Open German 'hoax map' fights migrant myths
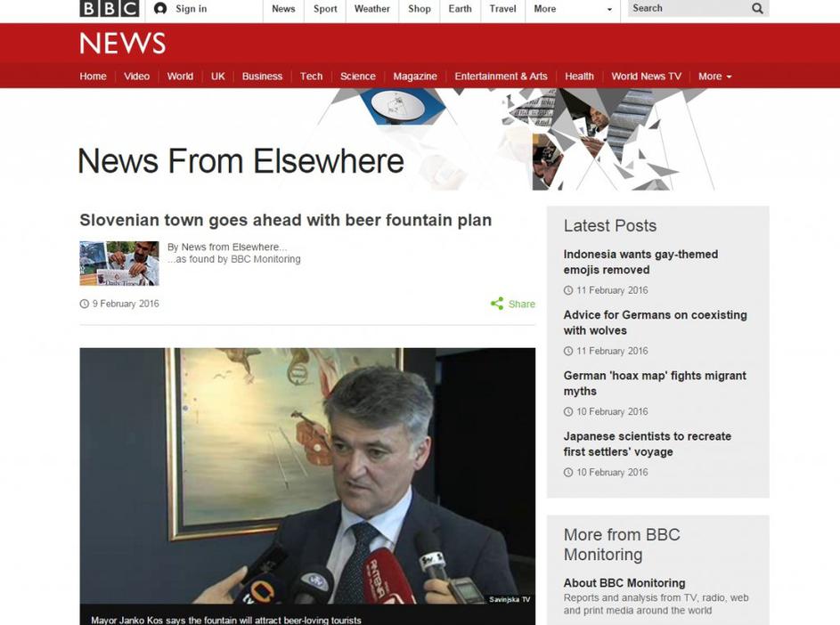Viewport: 840px width, 625px height. (655, 384)
